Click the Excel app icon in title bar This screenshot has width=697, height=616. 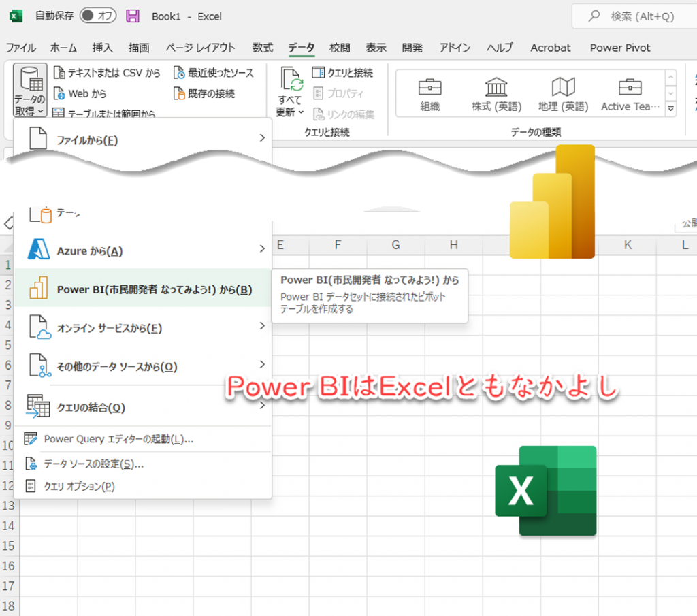tap(16, 16)
